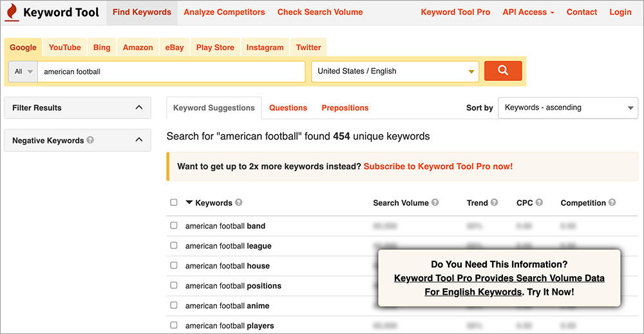Click the american football players keyword text
This screenshot has width=644, height=334.
point(230,326)
